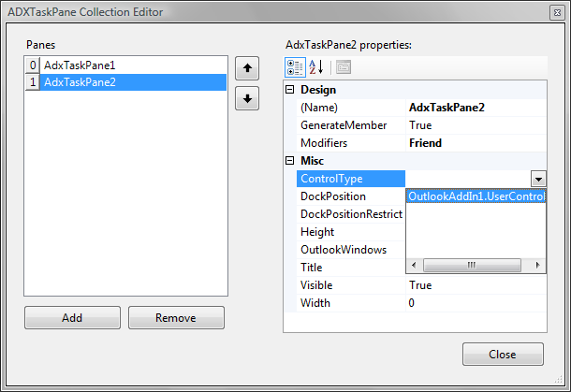The height and width of the screenshot is (392, 571).
Task: Select the Modifiers property
Action: pos(351,143)
